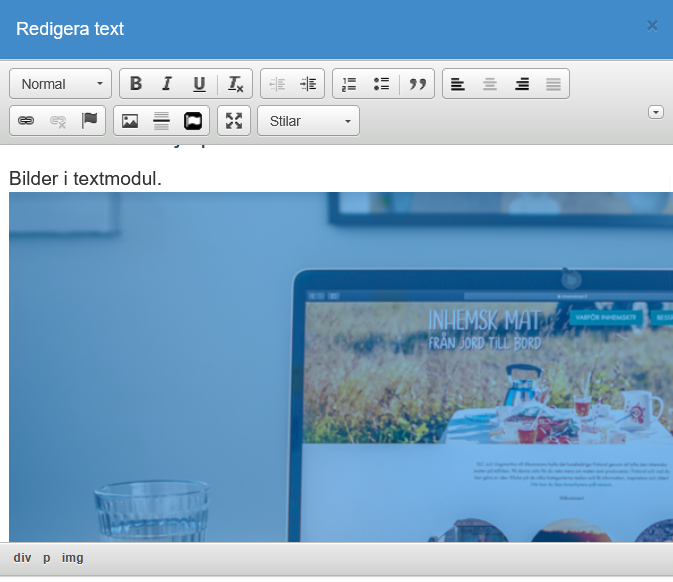Viewport: 673px width, 582px height.
Task: Insert a bulleted list
Action: coord(381,84)
